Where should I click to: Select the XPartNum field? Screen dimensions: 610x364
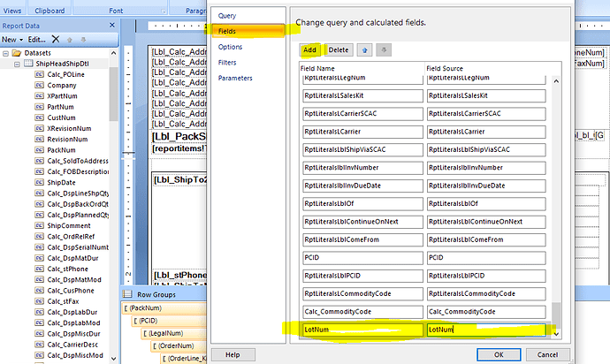(62, 96)
